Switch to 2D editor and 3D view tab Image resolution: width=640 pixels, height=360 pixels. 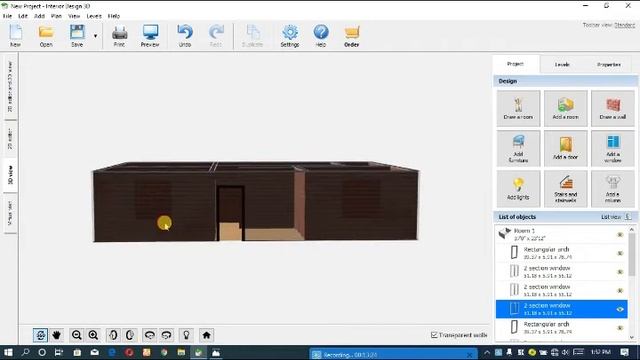pyautogui.click(x=10, y=87)
